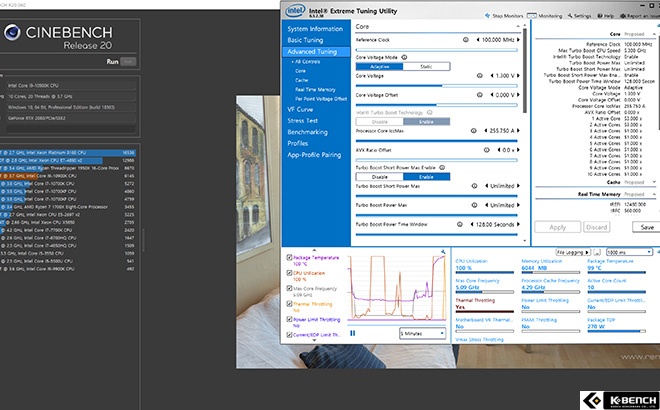Show info for Turbo Boost Short Power Max Enable
This screenshot has width=660, height=410.
(442, 168)
